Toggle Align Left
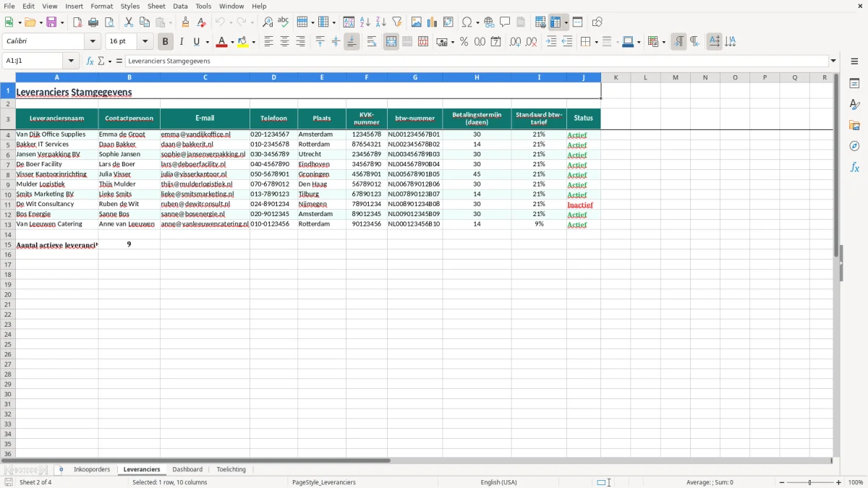The height and width of the screenshot is (488, 868). tap(268, 42)
